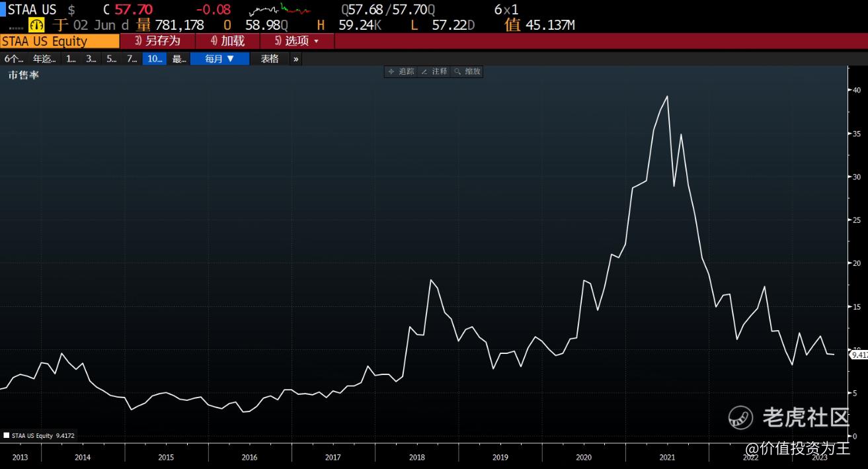The image size is (868, 469).
Task: Click the white legend color square
Action: pos(7,435)
